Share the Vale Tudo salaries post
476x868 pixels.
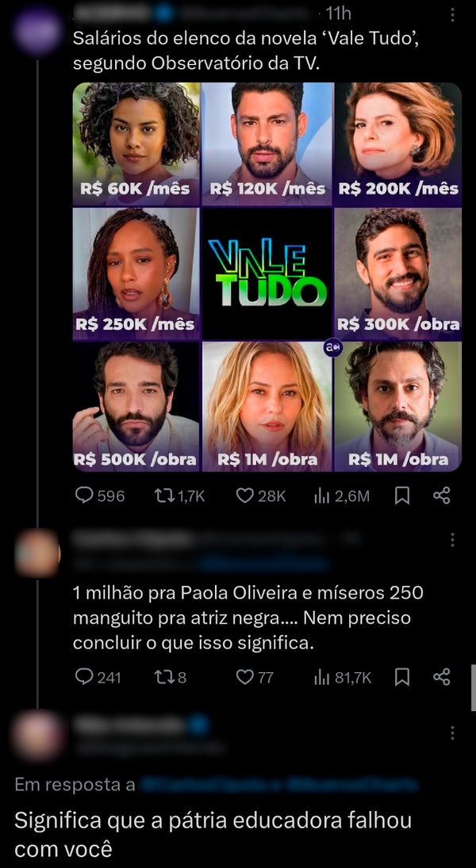point(441,495)
